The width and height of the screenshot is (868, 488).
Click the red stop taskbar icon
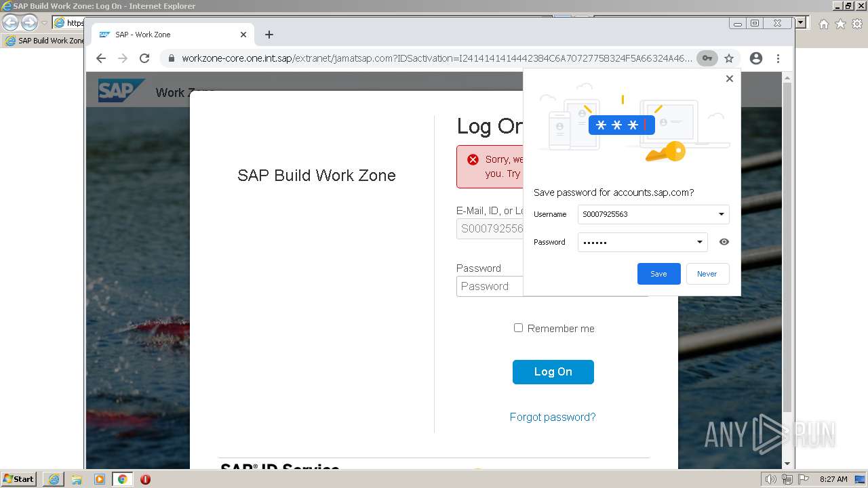pyautogui.click(x=145, y=479)
